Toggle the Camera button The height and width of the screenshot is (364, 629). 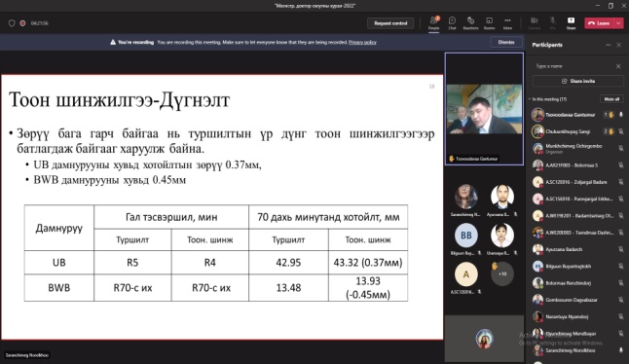534,22
